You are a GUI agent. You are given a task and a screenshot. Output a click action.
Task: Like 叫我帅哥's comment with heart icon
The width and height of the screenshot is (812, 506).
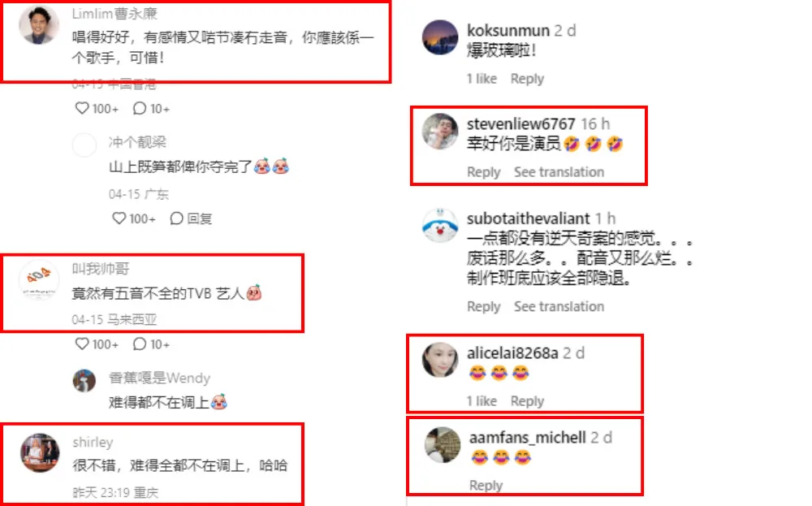(82, 344)
